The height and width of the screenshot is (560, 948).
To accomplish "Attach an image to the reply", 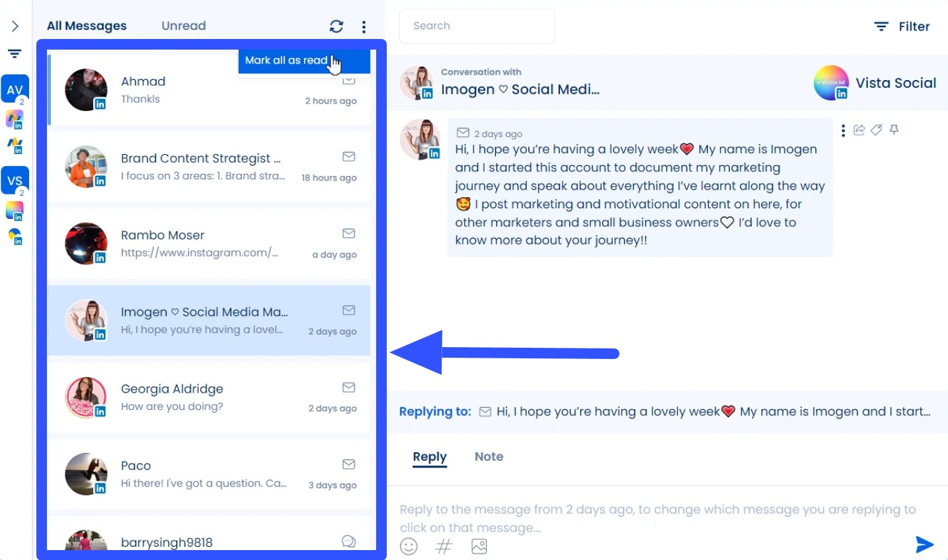I will 479,546.
